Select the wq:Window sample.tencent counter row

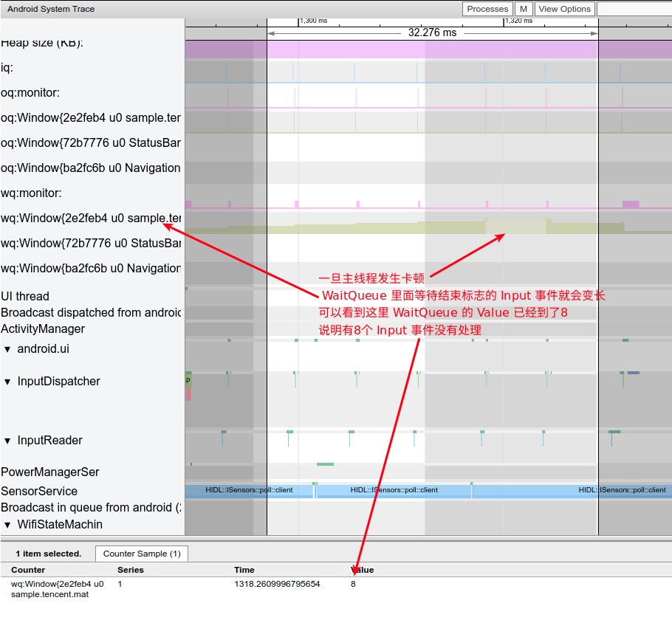58,589
